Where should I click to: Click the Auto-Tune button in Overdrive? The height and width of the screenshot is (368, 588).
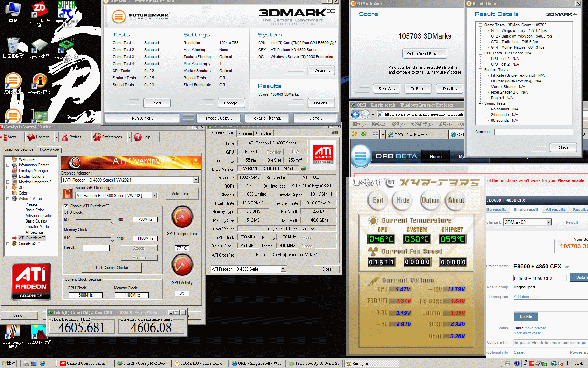coord(182,194)
